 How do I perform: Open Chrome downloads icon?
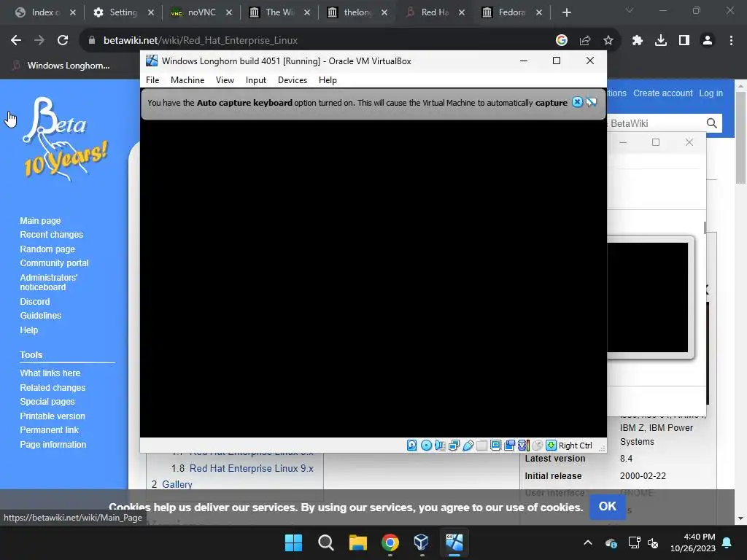coord(661,41)
